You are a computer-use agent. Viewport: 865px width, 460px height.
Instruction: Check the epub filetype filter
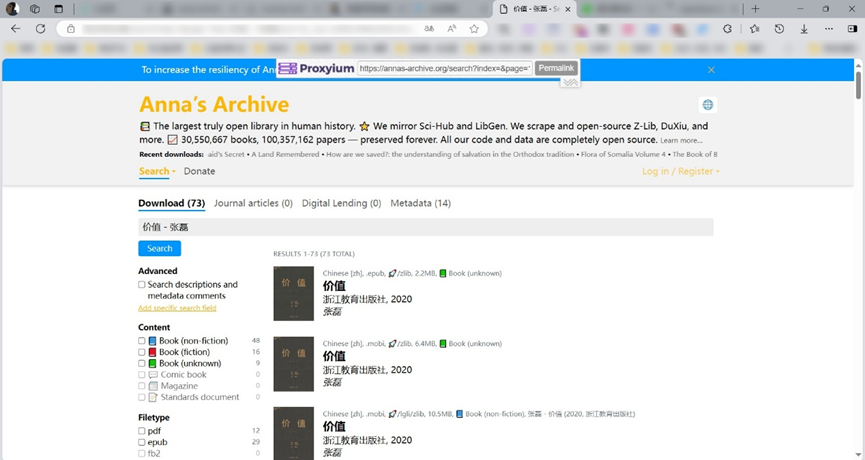click(142, 442)
